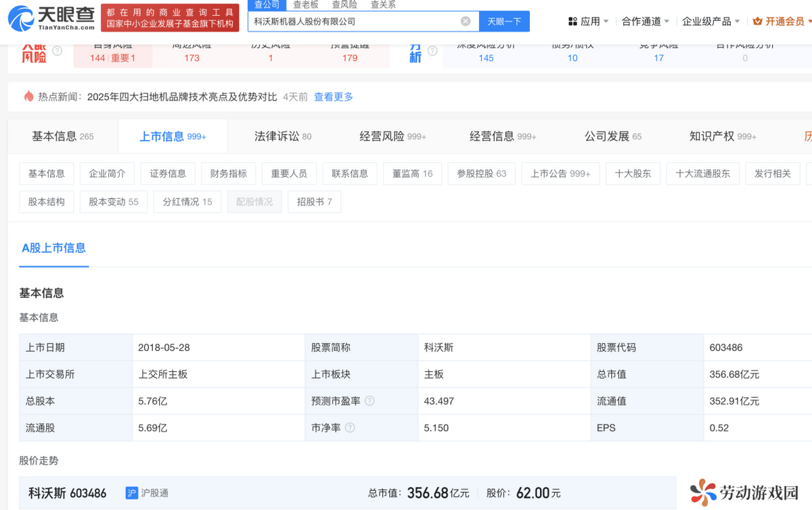
Task: Switch to 上市信息 main tab
Action: pos(173,137)
